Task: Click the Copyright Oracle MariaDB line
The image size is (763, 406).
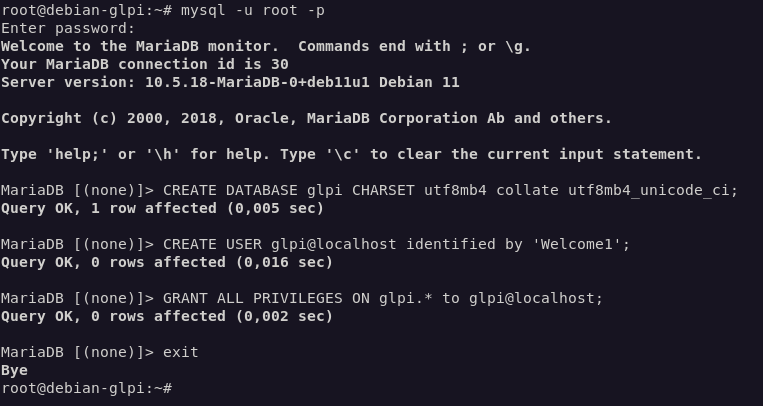Action: 306,118
